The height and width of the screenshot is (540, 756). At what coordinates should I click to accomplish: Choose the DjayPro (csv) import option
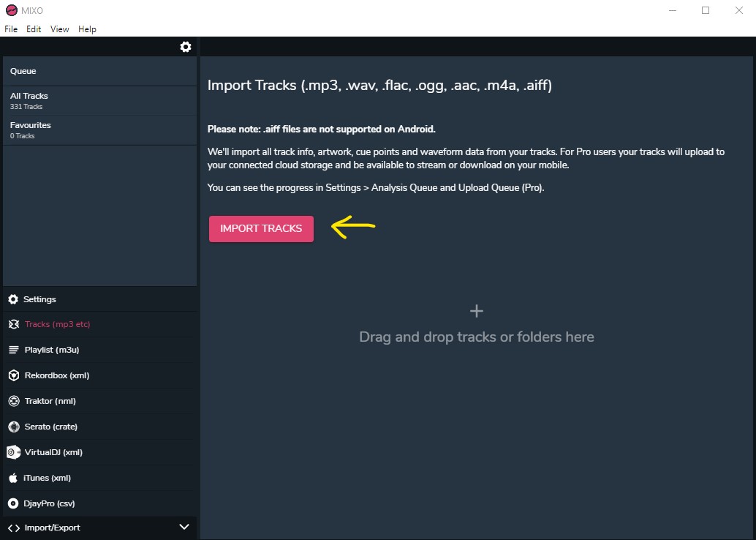pyautogui.click(x=49, y=503)
